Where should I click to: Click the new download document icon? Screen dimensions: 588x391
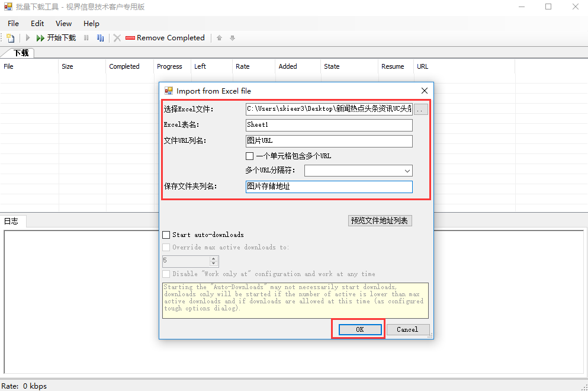pyautogui.click(x=11, y=38)
